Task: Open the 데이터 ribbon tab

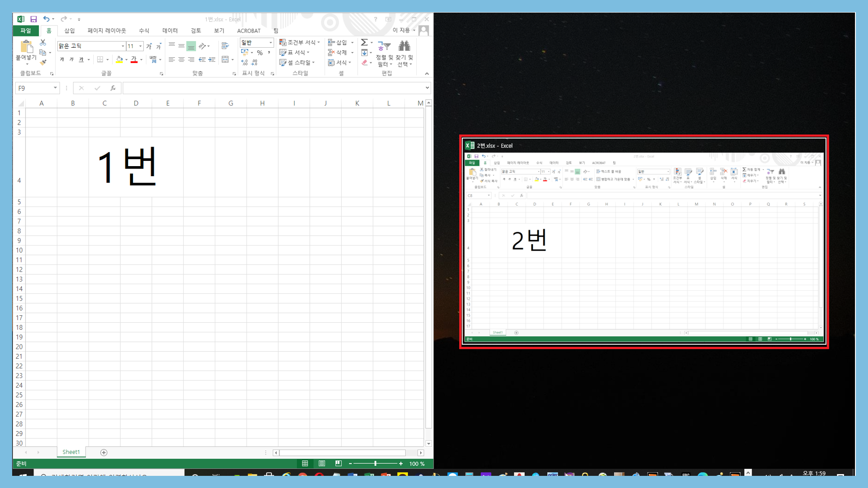Action: pos(170,31)
